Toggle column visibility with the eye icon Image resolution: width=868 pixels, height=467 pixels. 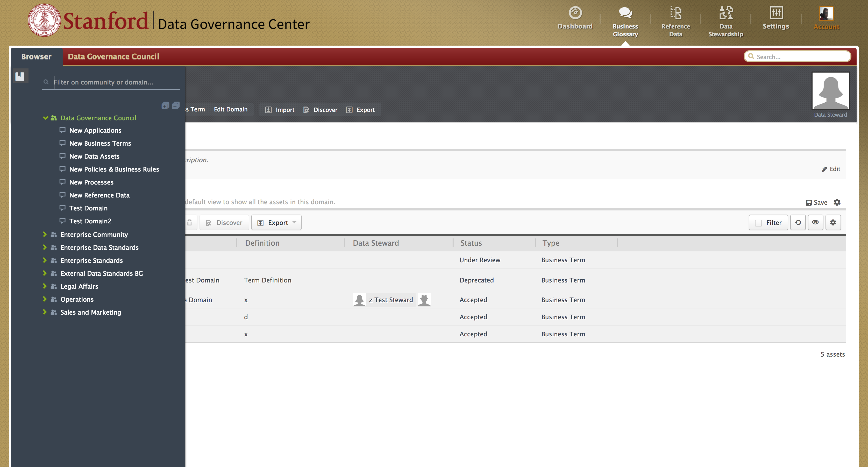(815, 222)
